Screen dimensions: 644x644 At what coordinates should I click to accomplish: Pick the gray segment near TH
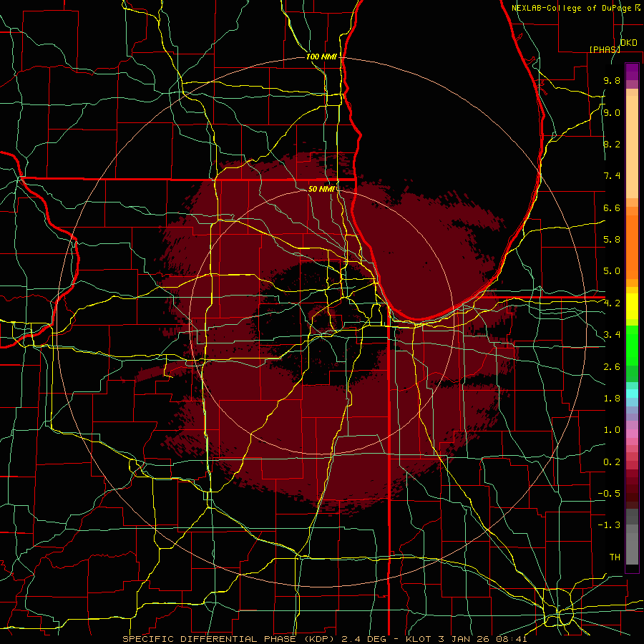pyautogui.click(x=632, y=549)
